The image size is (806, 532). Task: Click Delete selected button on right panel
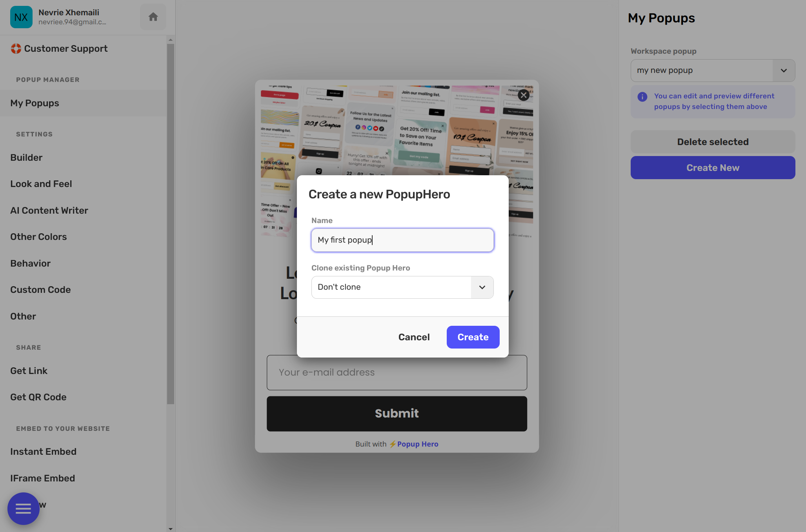coord(713,141)
